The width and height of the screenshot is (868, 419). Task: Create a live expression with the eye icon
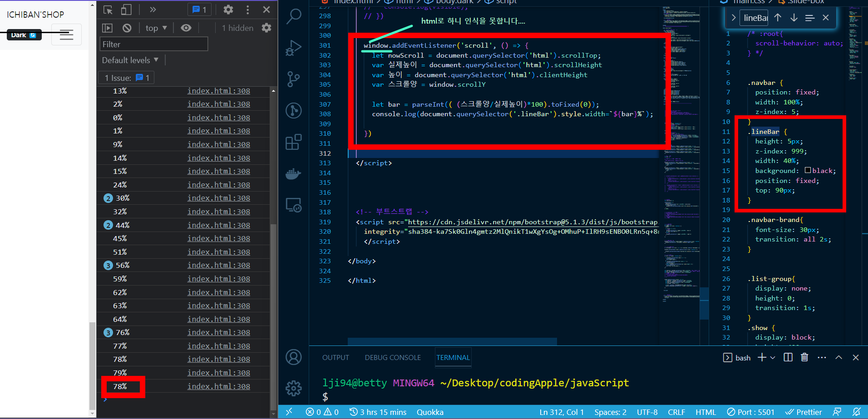(x=186, y=28)
